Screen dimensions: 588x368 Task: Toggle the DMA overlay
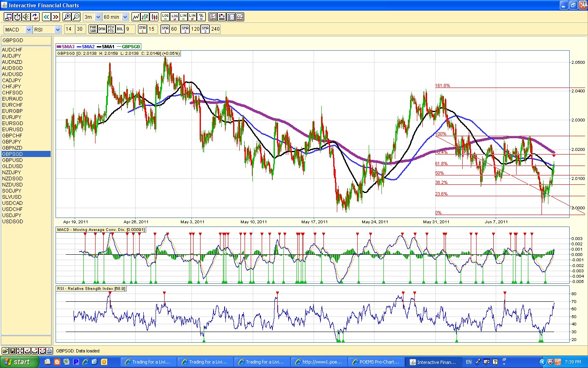[x=102, y=29]
